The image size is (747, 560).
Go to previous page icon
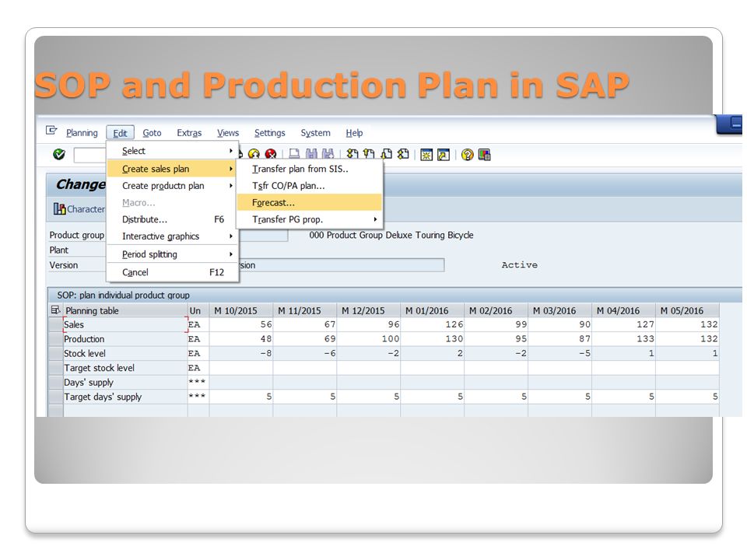[369, 154]
